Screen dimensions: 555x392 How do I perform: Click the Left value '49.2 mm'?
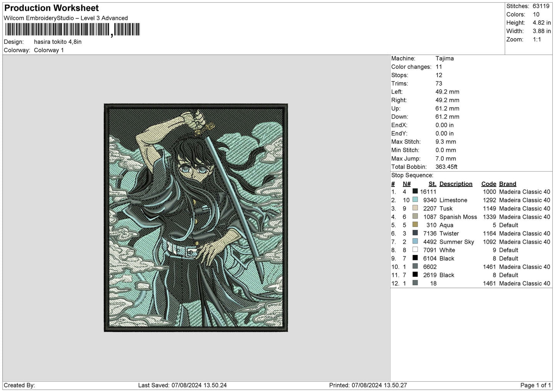click(447, 92)
